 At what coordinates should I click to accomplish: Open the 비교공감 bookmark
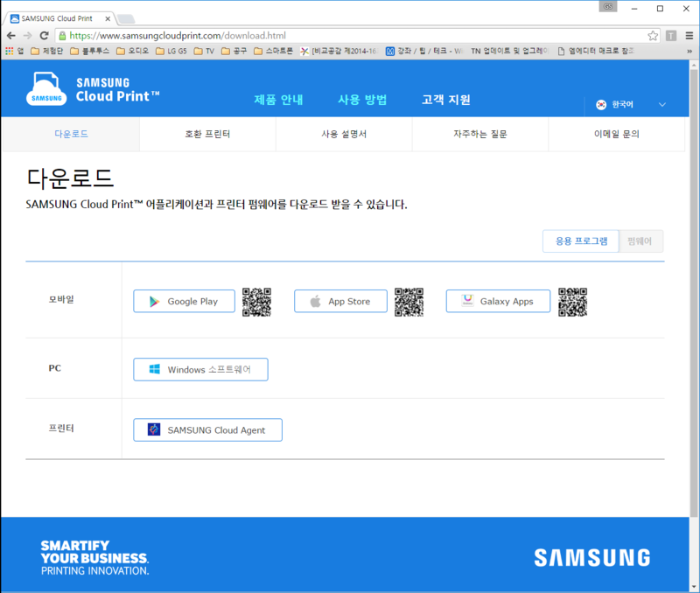point(339,52)
